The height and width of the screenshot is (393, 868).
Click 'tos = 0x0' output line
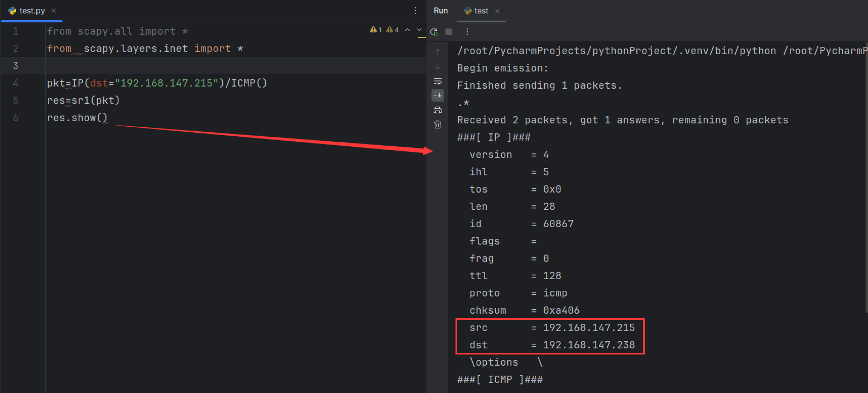pos(515,189)
